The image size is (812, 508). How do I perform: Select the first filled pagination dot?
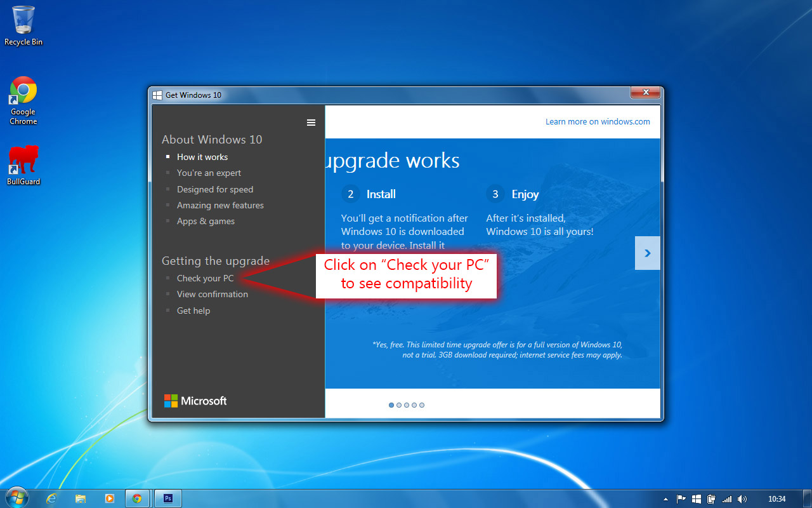point(391,405)
